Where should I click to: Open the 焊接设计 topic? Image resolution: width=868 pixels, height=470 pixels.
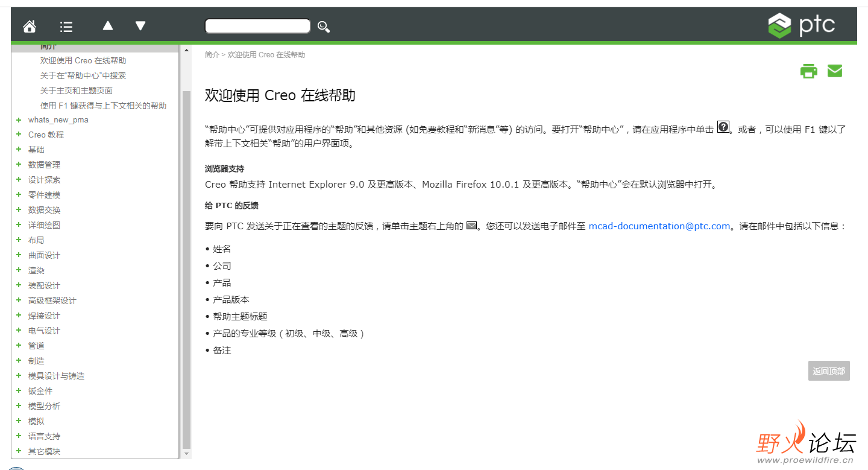[44, 316]
